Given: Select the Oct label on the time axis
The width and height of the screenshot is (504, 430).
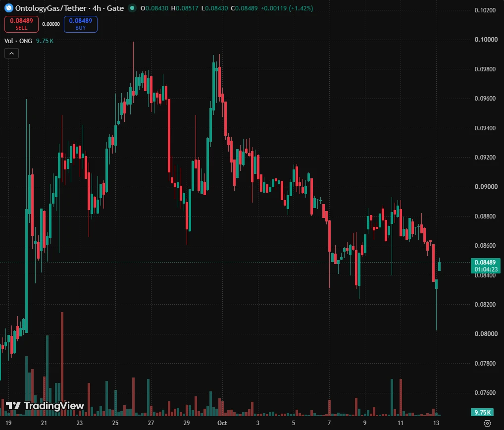Looking at the screenshot, I should click(222, 423).
